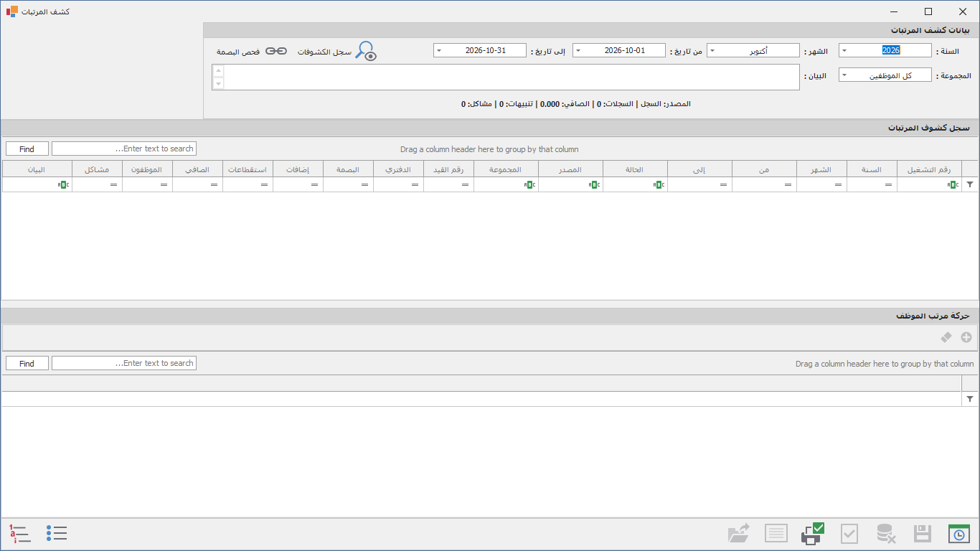The image size is (980, 551).
Task: Click the filter operator in الحالة column filter row
Action: point(659,184)
